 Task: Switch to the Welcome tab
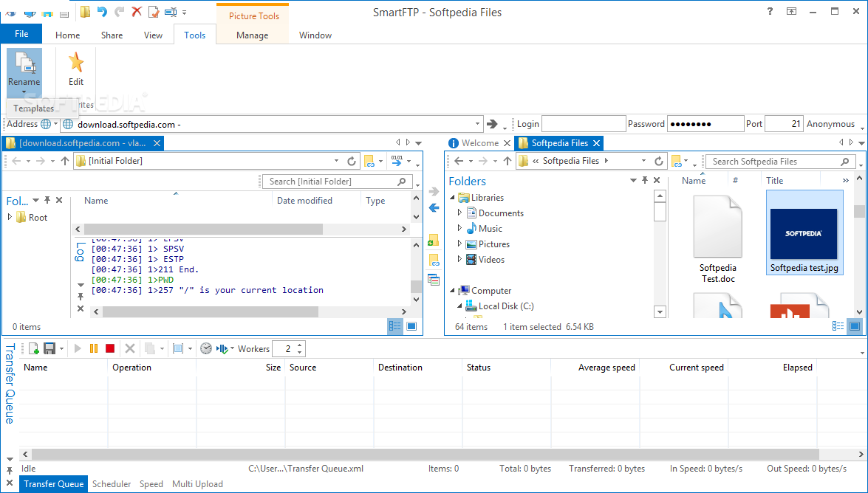(479, 142)
